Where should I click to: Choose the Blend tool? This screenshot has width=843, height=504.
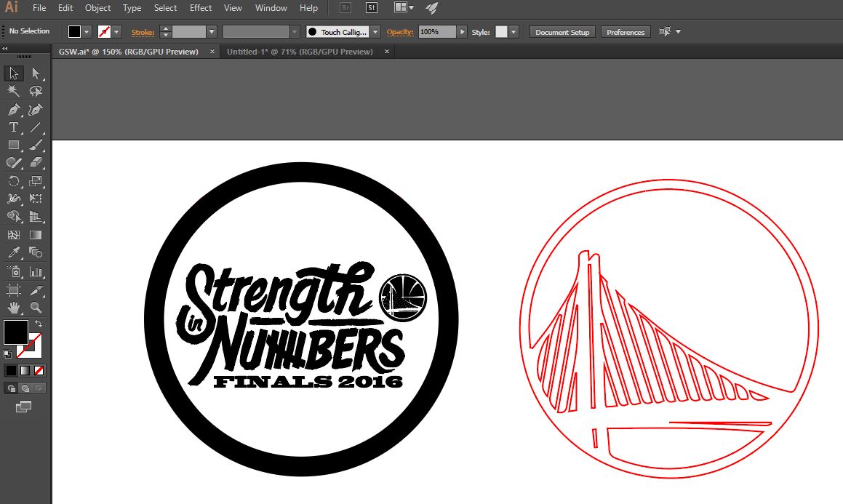tap(36, 252)
